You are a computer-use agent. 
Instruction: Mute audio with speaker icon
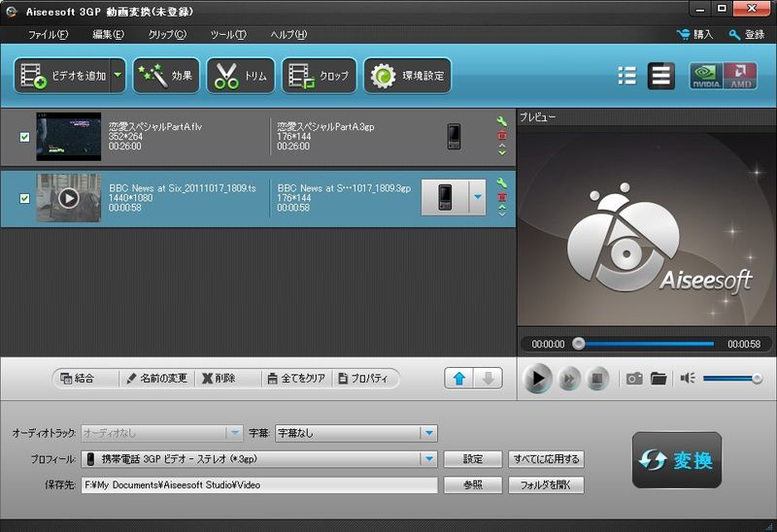point(688,379)
